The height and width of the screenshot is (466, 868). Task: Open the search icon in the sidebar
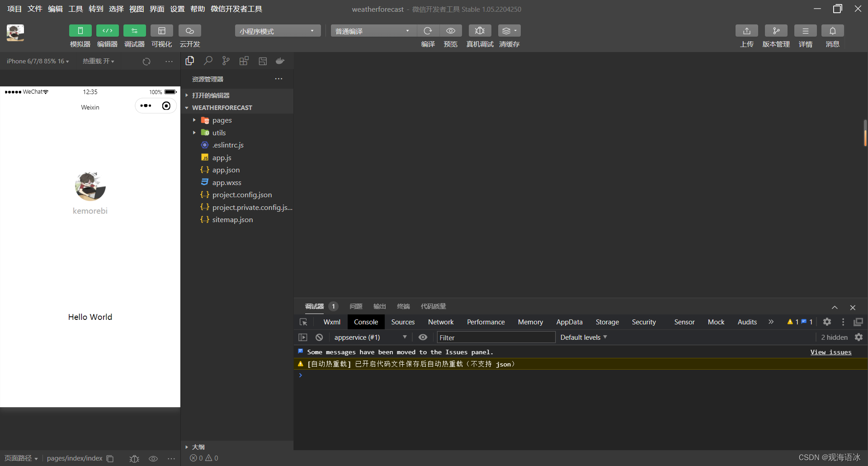(x=208, y=61)
